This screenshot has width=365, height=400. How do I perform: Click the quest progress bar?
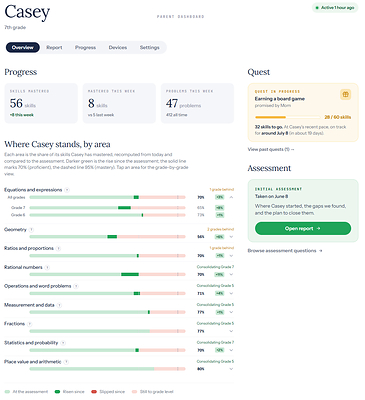click(x=288, y=117)
